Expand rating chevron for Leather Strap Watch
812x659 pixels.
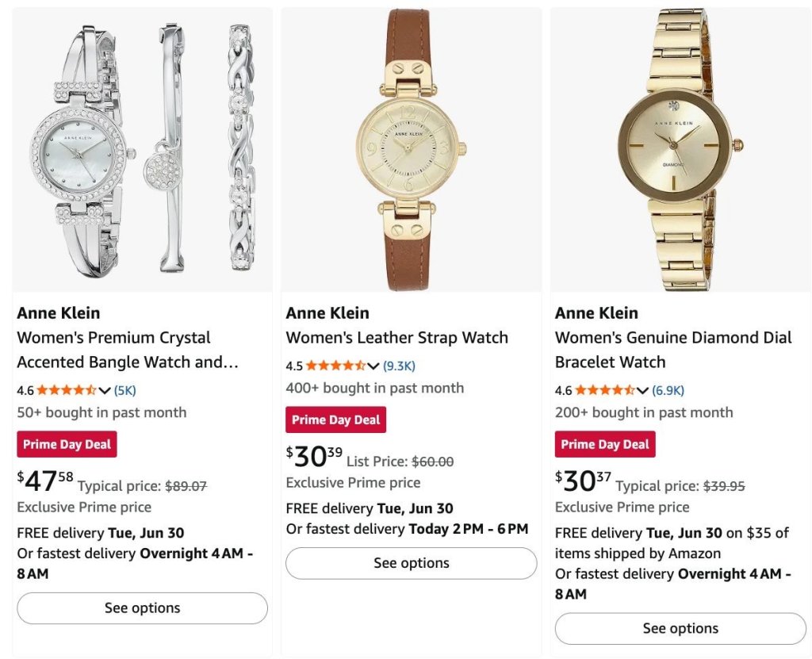pos(373,366)
